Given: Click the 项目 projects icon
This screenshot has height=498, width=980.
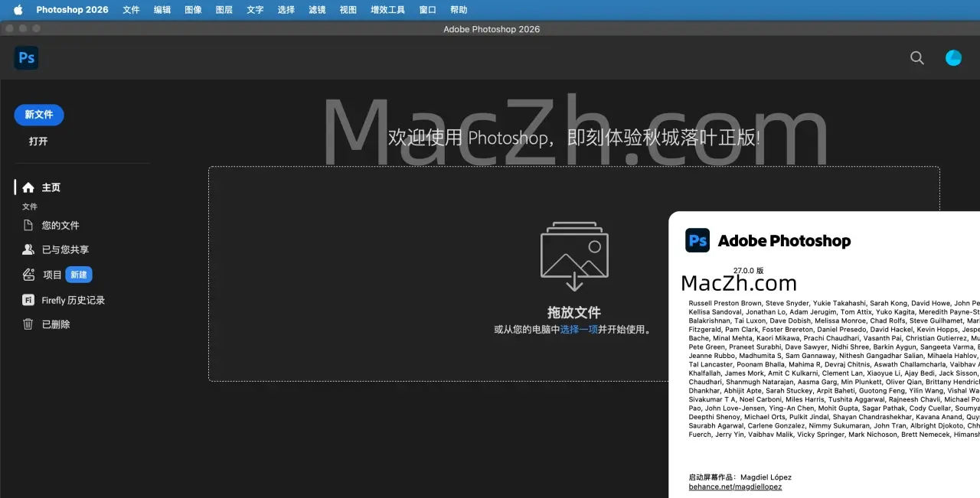Looking at the screenshot, I should [28, 275].
